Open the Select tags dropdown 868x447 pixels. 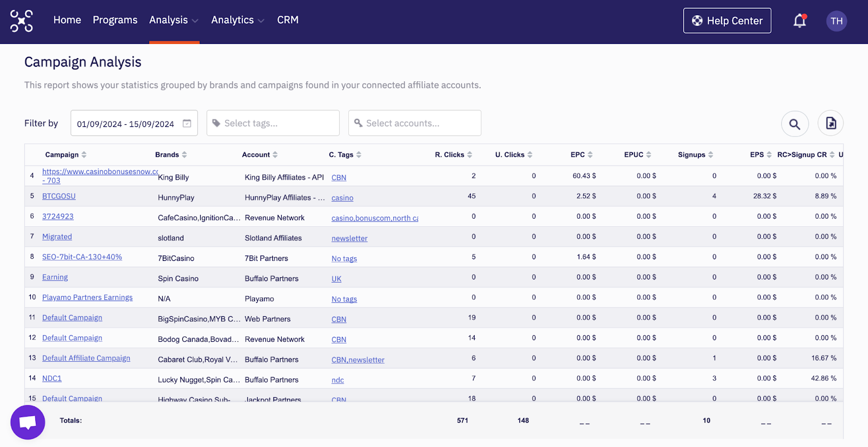[x=273, y=124]
